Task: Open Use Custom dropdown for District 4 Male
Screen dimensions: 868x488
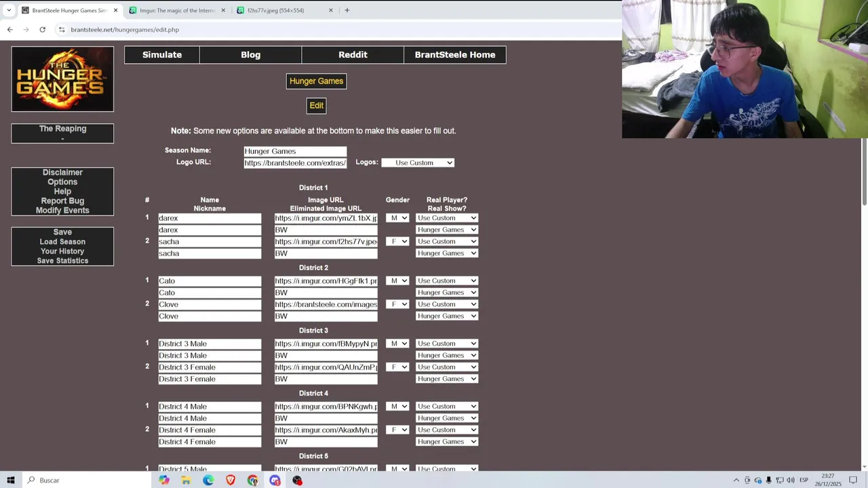Action: point(447,407)
